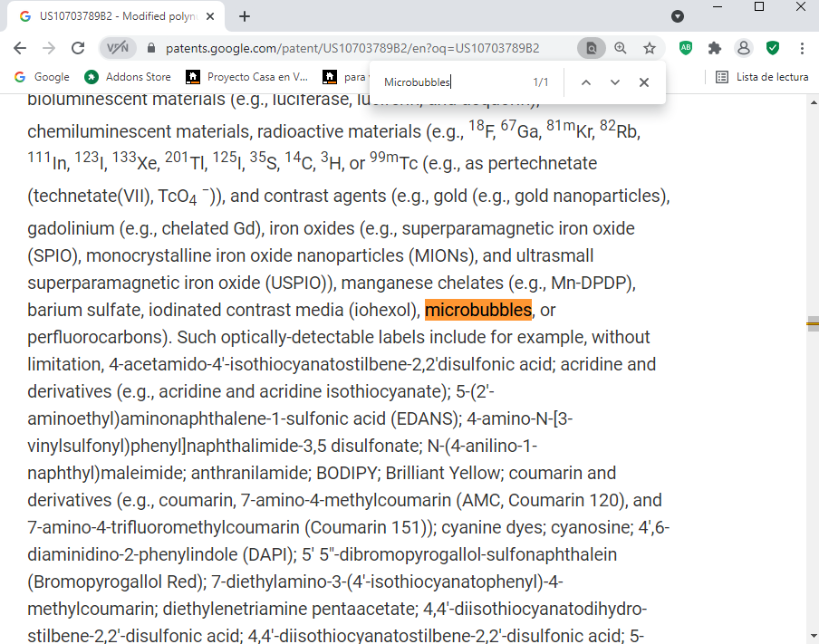Screen dimensions: 819x644
Task: Open a new tab with plus button
Action: tap(245, 16)
